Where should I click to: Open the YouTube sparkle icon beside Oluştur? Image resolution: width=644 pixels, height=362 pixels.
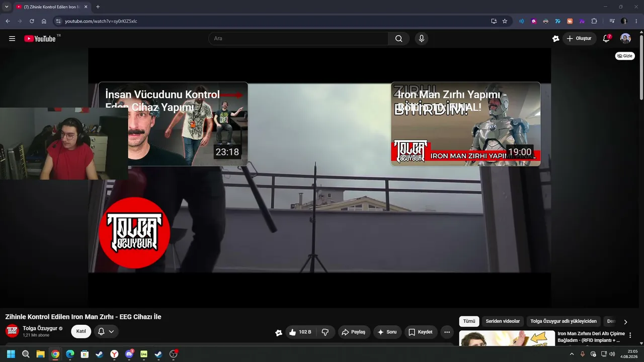point(555,39)
